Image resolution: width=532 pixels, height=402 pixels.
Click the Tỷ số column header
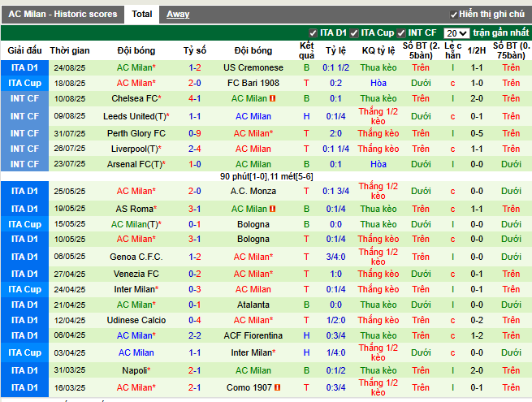(195, 50)
